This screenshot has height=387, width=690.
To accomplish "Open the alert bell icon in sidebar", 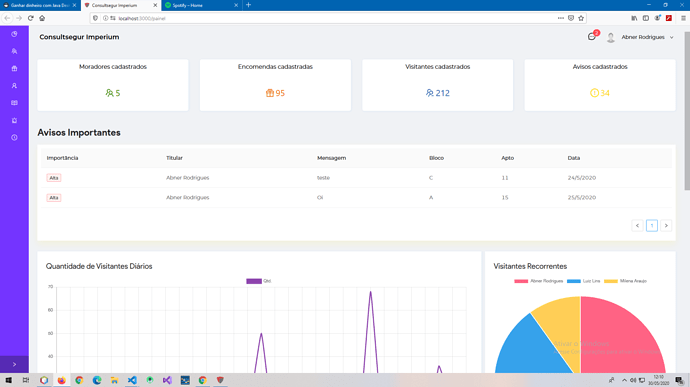I will click(14, 120).
